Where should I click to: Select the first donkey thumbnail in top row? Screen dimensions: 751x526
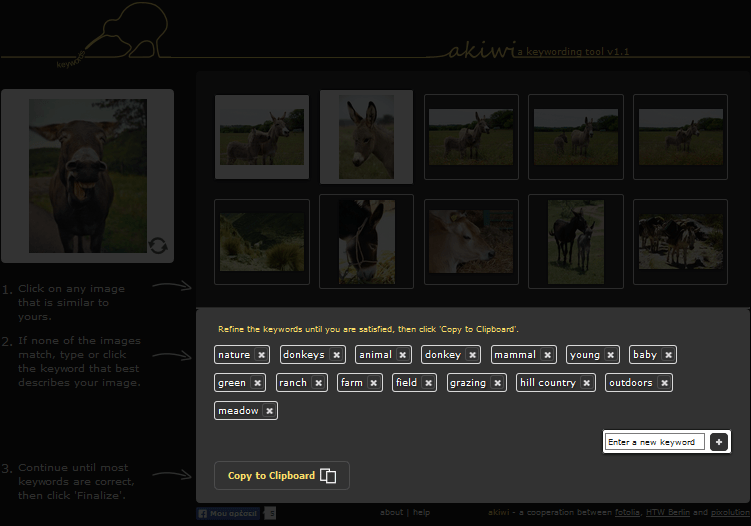tap(262, 137)
